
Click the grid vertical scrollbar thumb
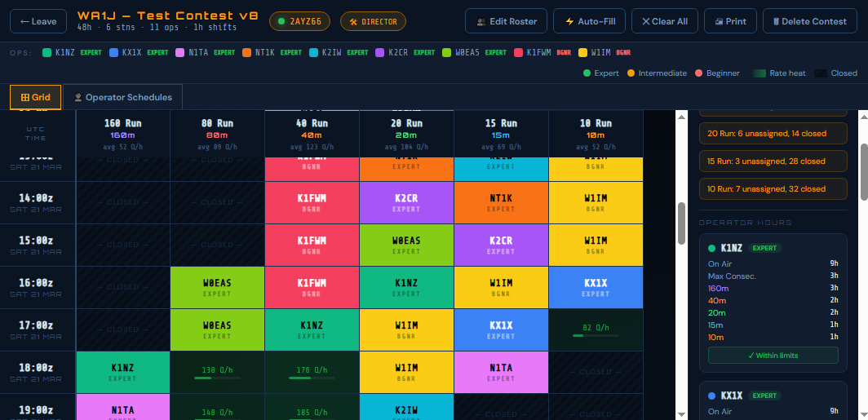[682, 223]
